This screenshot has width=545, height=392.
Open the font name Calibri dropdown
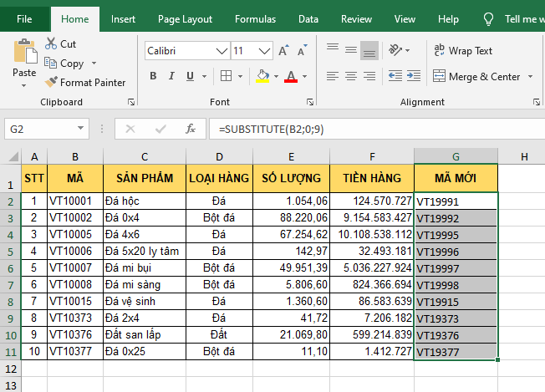point(222,51)
